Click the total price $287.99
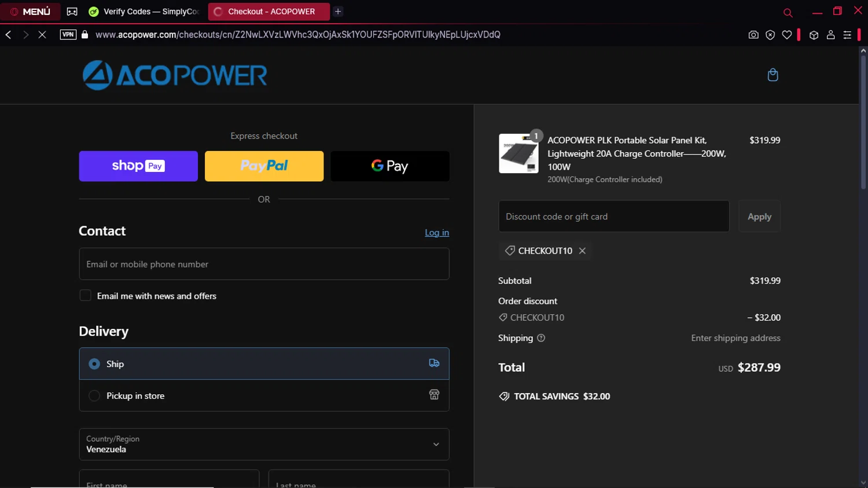The image size is (868, 488). [759, 368]
